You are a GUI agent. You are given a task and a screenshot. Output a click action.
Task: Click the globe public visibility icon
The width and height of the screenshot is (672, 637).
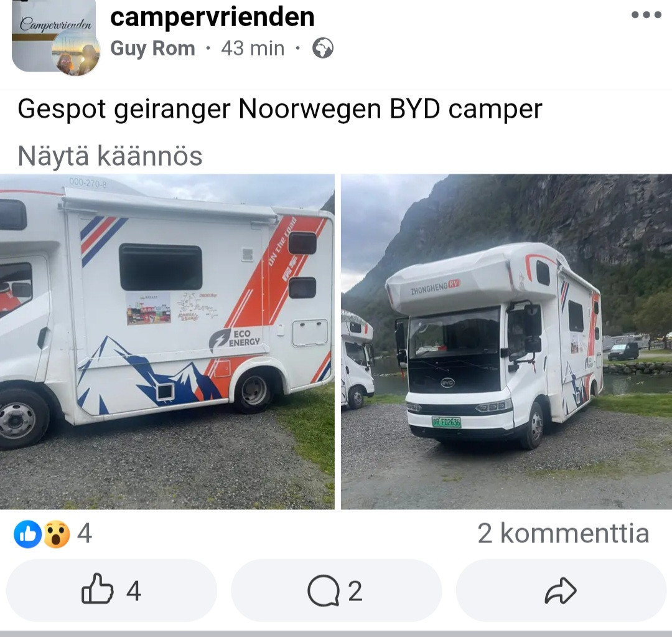323,48
